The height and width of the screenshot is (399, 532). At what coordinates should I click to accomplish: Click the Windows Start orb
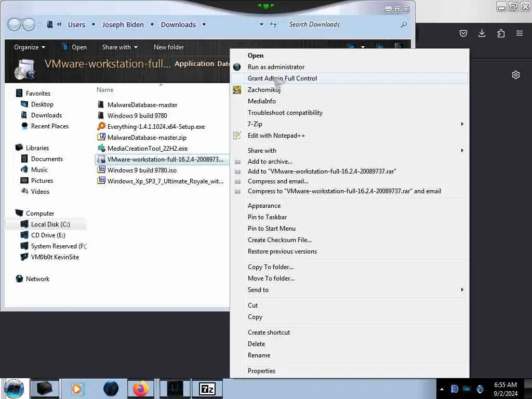14,389
